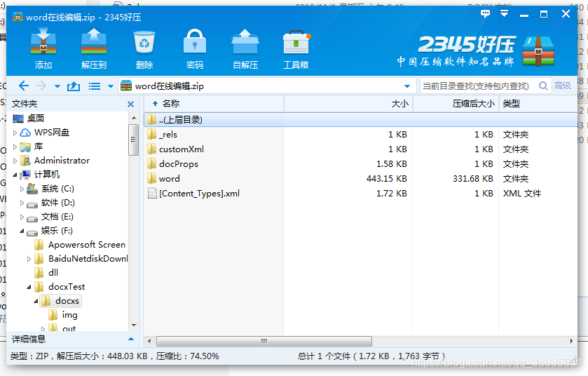Click 443.15 KB size of word
Image resolution: width=588 pixels, height=376 pixels.
(387, 179)
